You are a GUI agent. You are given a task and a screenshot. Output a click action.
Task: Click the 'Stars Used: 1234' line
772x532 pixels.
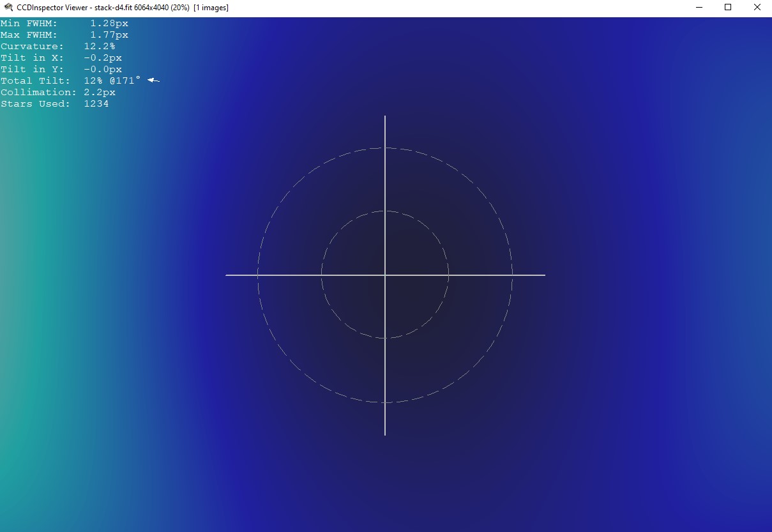point(55,104)
